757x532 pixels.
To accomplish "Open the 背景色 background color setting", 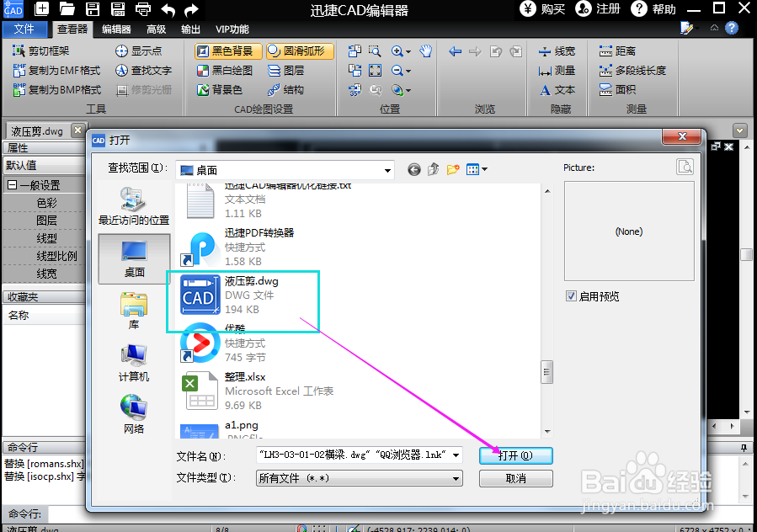I will click(x=220, y=90).
